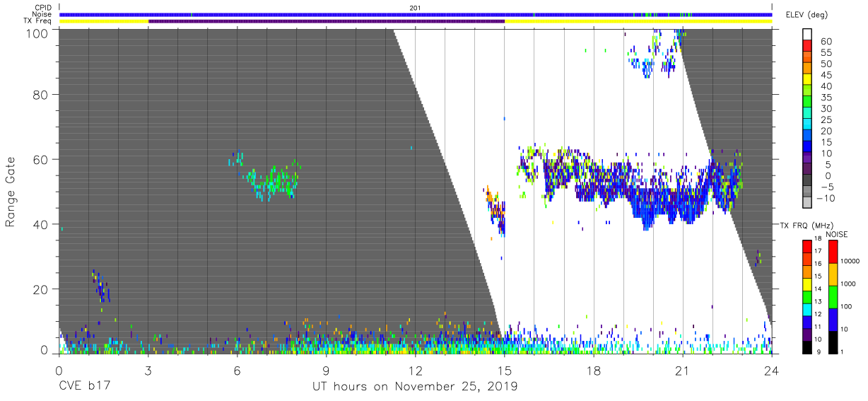
Task: Click the 'CVE b17' radar beam label
Action: pyautogui.click(x=84, y=387)
